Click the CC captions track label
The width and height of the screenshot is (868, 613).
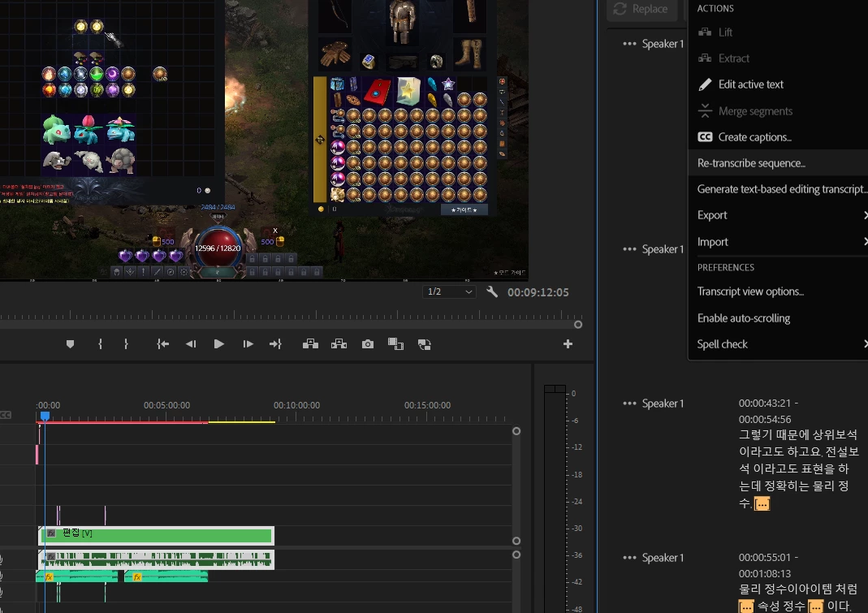[6, 415]
